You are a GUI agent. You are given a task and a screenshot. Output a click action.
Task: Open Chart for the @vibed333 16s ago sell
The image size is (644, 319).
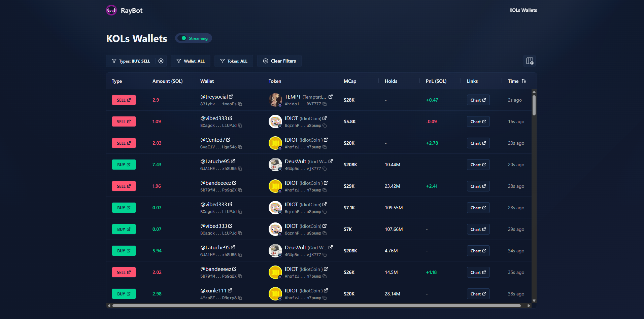tap(478, 121)
